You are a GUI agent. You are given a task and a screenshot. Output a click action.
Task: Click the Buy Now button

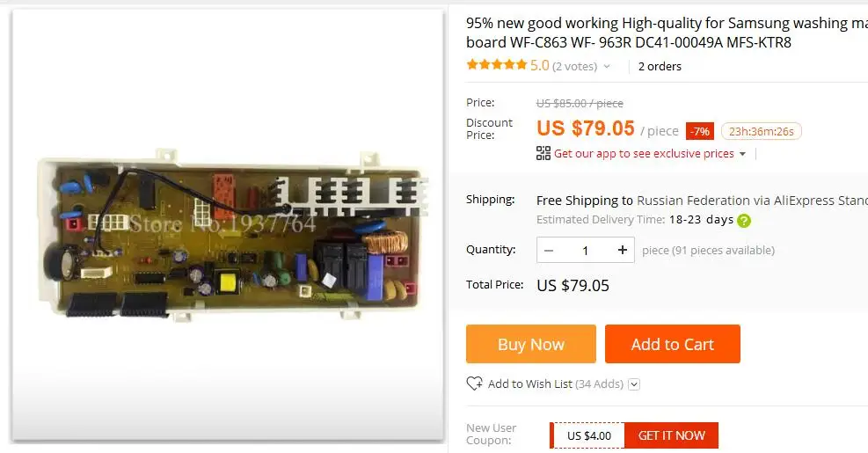click(x=531, y=344)
